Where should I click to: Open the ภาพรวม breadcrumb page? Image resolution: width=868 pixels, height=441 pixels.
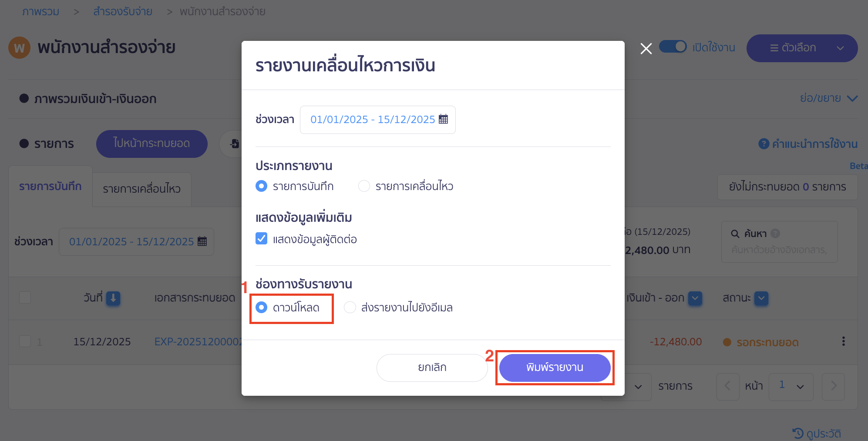coord(40,11)
